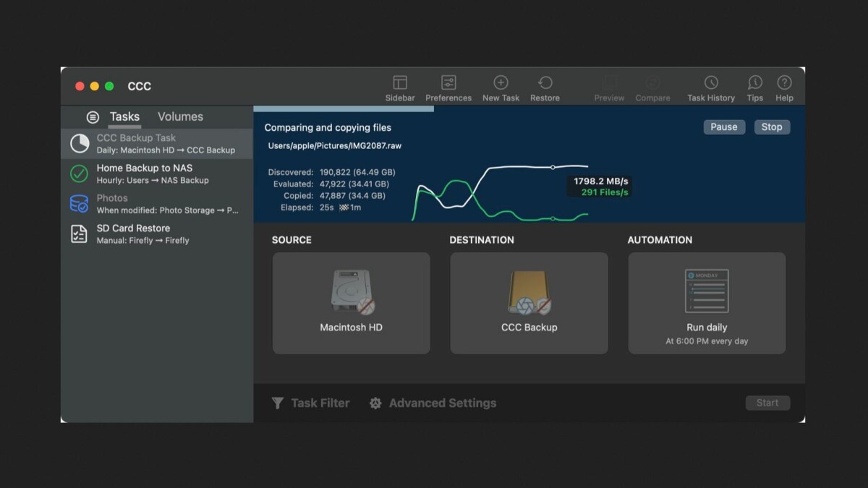Open Advanced Settings for the task
The image size is (868, 488).
(x=433, y=403)
